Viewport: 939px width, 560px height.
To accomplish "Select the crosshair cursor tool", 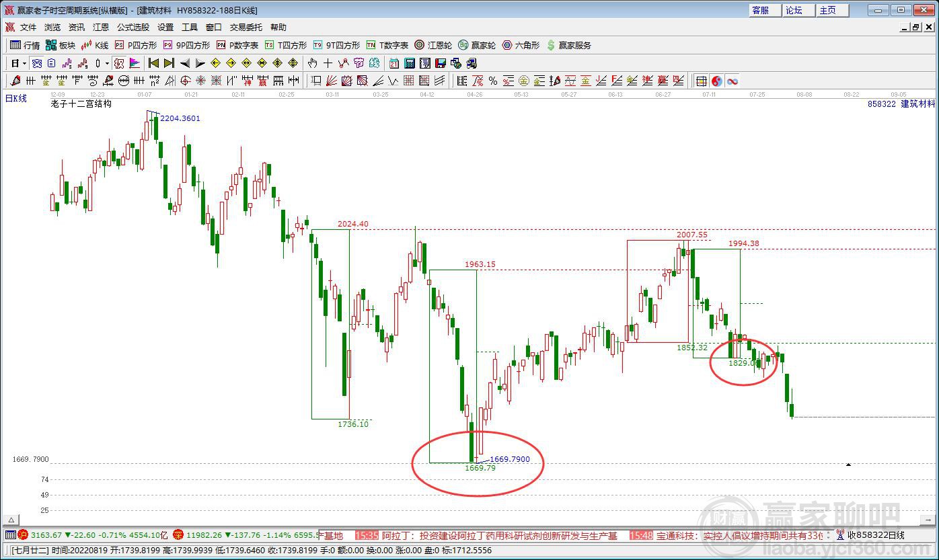I will coord(328,63).
